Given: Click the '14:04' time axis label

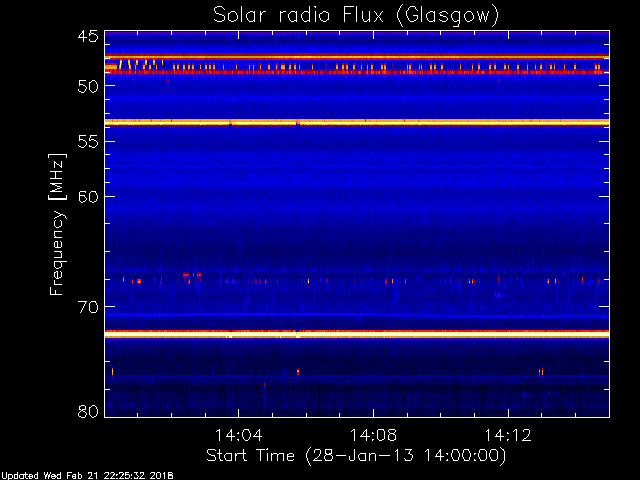Looking at the screenshot, I should (238, 436).
